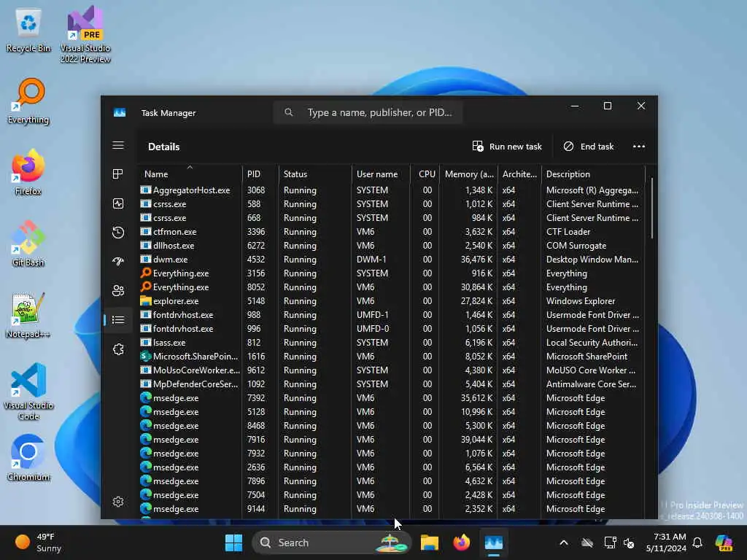Viewport: 747px width, 560px height.
Task: Select Everything.exe with PID 8052
Action: [x=392, y=287]
